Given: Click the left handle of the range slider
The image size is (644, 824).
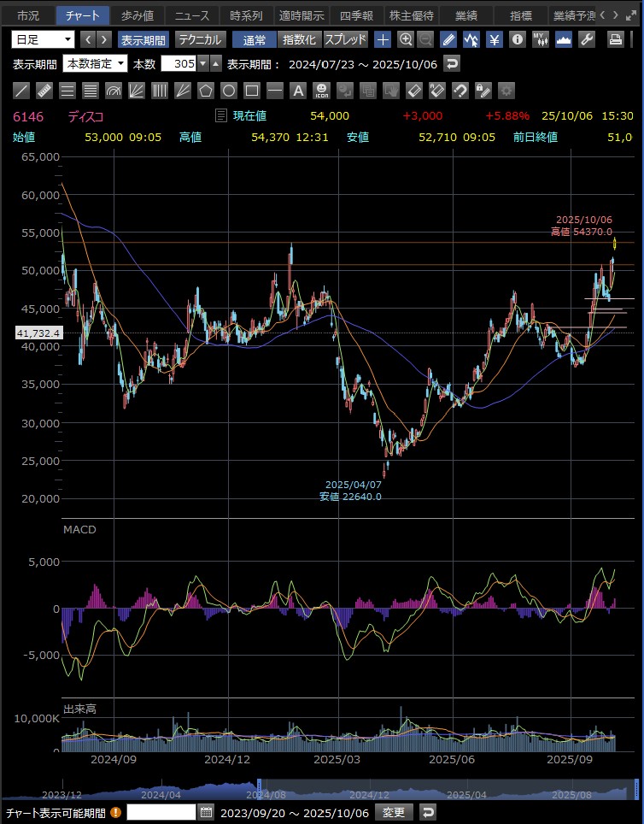Looking at the screenshot, I should point(260,786).
